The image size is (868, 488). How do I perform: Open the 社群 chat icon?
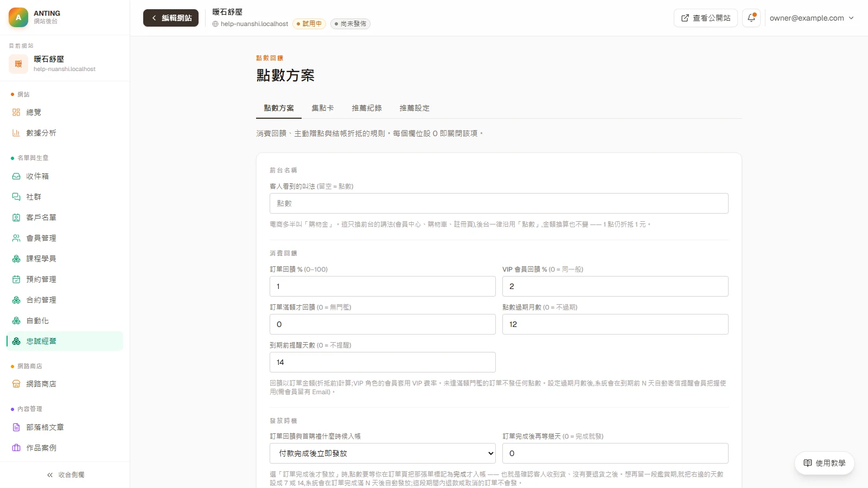click(16, 197)
